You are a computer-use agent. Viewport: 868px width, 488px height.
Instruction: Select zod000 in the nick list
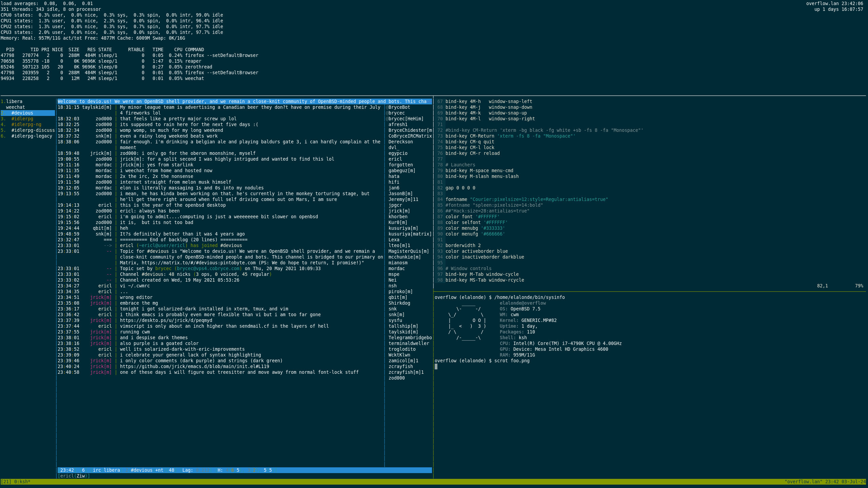tap(396, 378)
